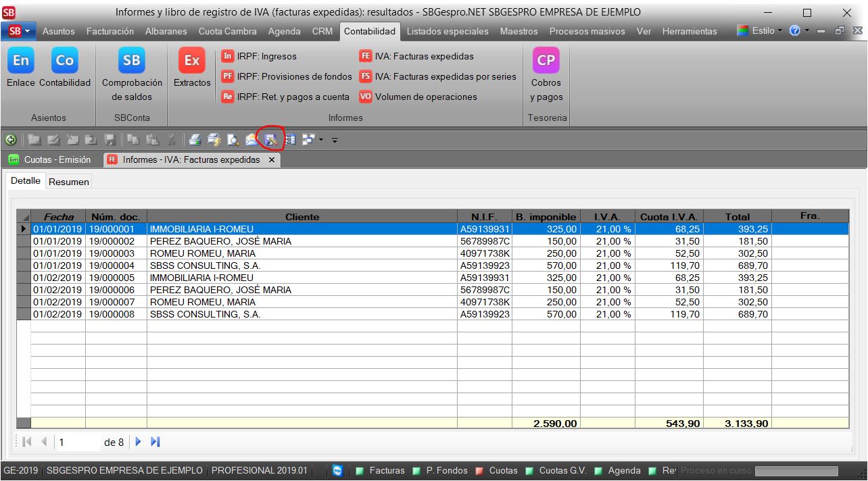Expand the Estilo dropdown
Image resolution: width=868 pixels, height=481 pixels.
click(x=761, y=32)
